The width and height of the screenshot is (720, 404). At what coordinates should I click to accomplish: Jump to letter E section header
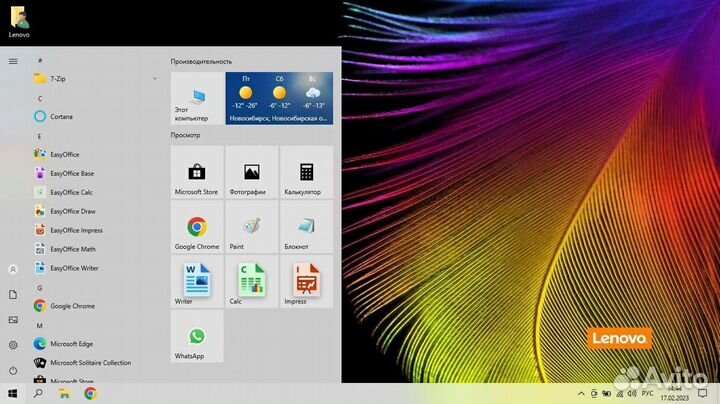coord(39,136)
